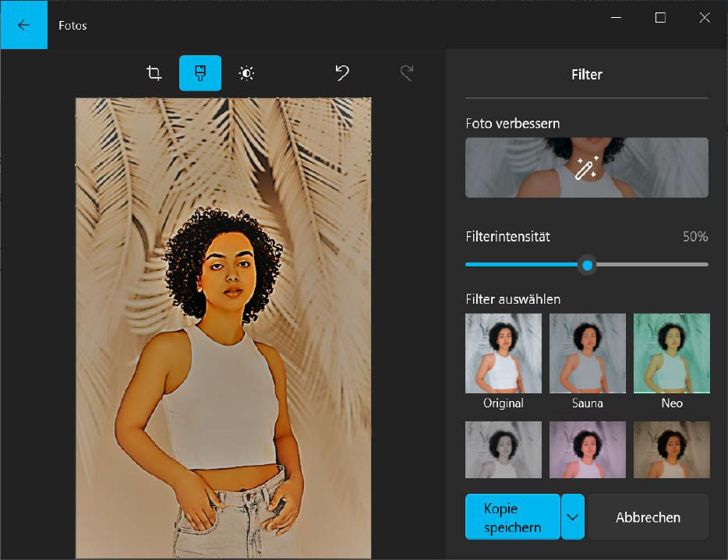Click the Redo icon

point(405,72)
